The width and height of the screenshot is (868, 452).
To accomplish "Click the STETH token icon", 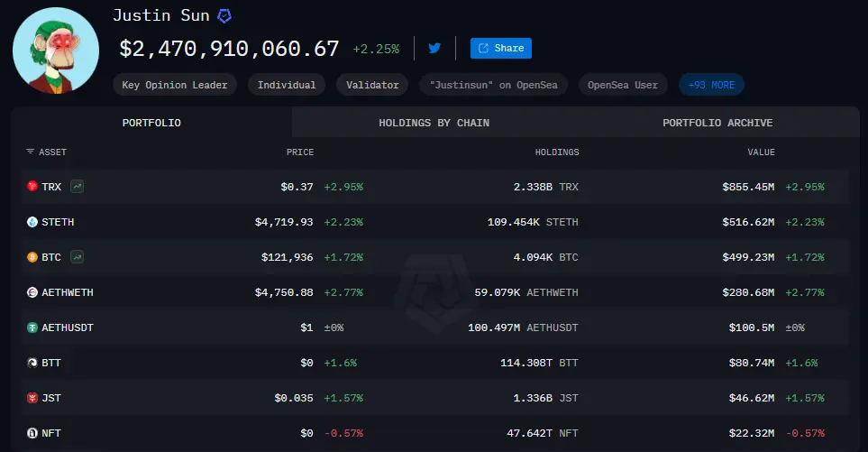I will (x=32, y=222).
